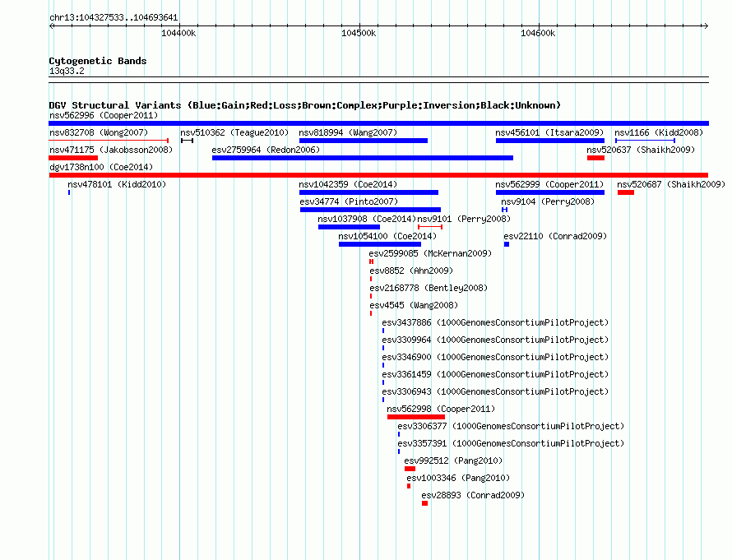Select the nsv1166 (Kidd2008) thin blue feature
This screenshot has height=560, width=732.
click(645, 141)
